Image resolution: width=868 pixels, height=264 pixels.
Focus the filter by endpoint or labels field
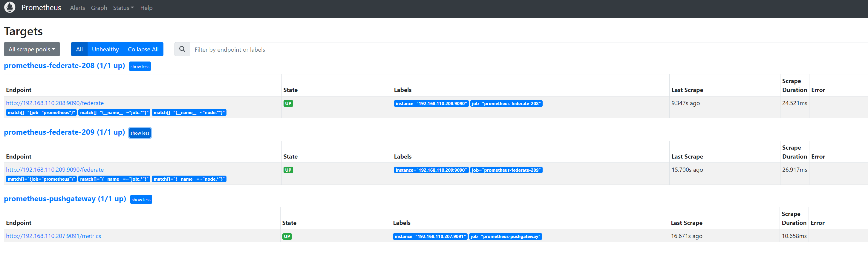click(529, 49)
